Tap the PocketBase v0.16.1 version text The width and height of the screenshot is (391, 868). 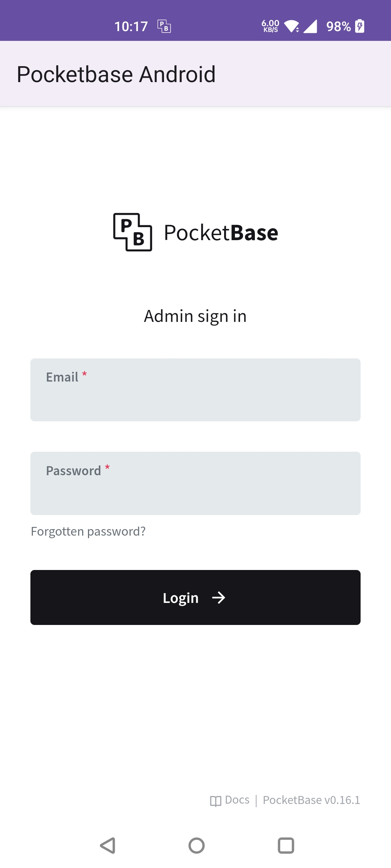[311, 800]
